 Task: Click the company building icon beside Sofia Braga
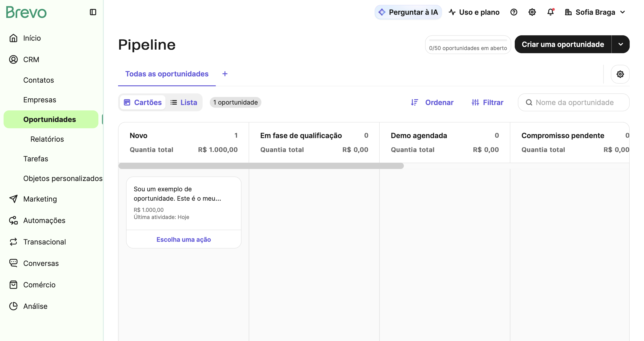click(x=568, y=12)
